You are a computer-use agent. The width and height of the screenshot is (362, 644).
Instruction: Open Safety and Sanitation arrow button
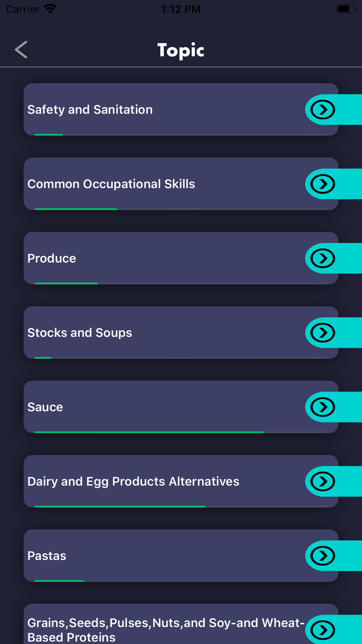tap(323, 109)
